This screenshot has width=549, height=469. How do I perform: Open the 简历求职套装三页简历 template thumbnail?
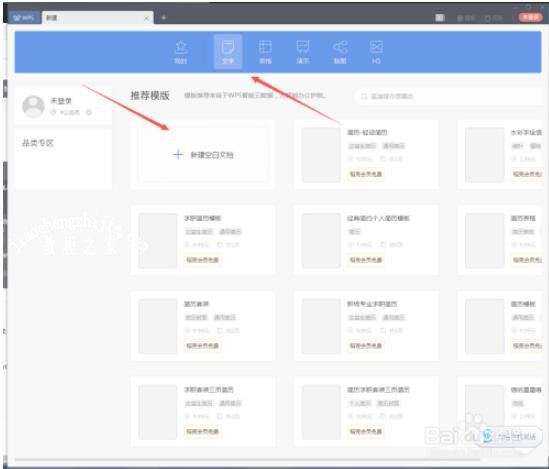tap(321, 412)
